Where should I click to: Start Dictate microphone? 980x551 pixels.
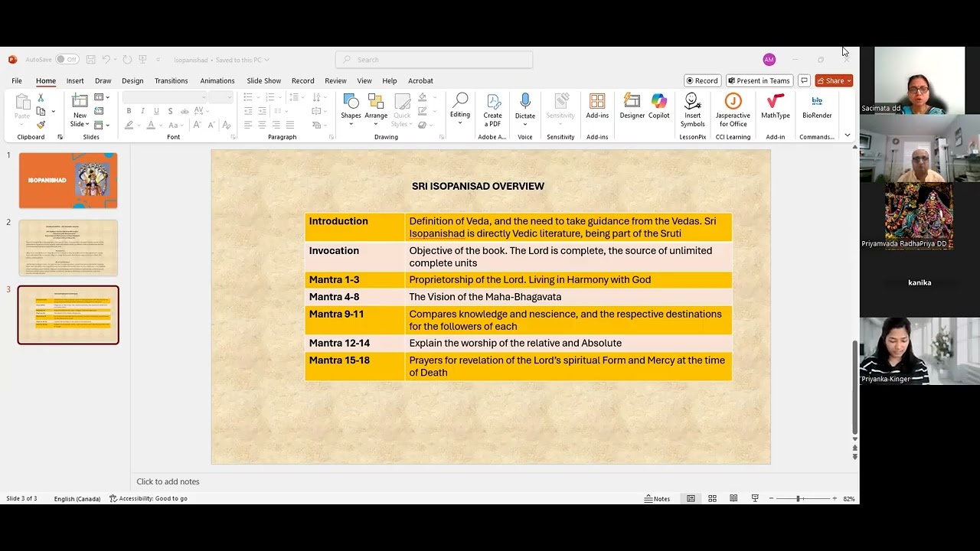click(x=525, y=108)
